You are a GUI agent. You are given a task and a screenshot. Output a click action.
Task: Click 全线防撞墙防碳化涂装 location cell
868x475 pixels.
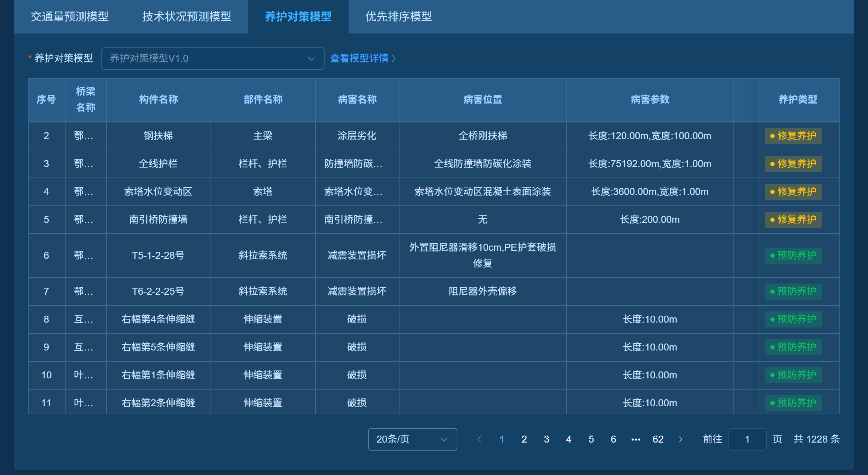click(483, 164)
